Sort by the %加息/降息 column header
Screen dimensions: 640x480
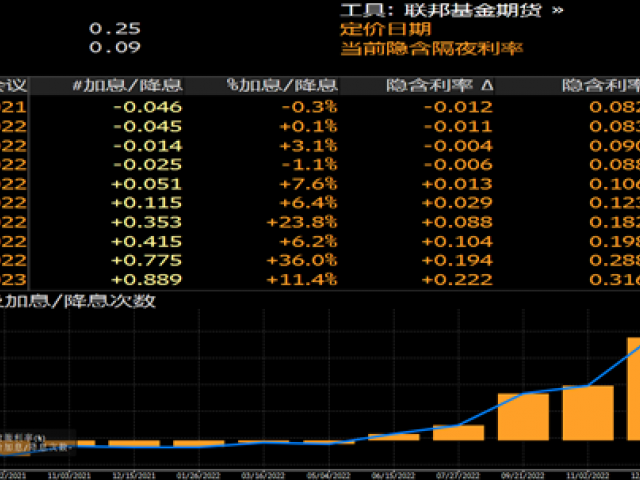(x=283, y=86)
